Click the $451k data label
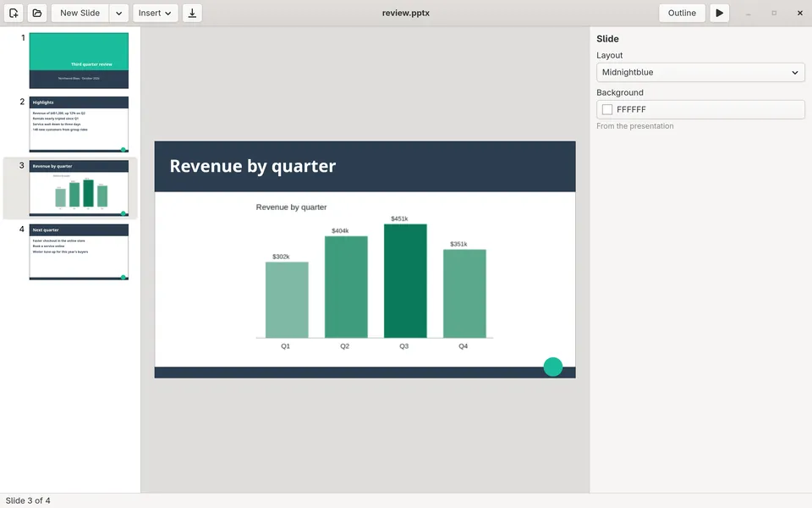Image resolution: width=812 pixels, height=508 pixels. (399, 218)
